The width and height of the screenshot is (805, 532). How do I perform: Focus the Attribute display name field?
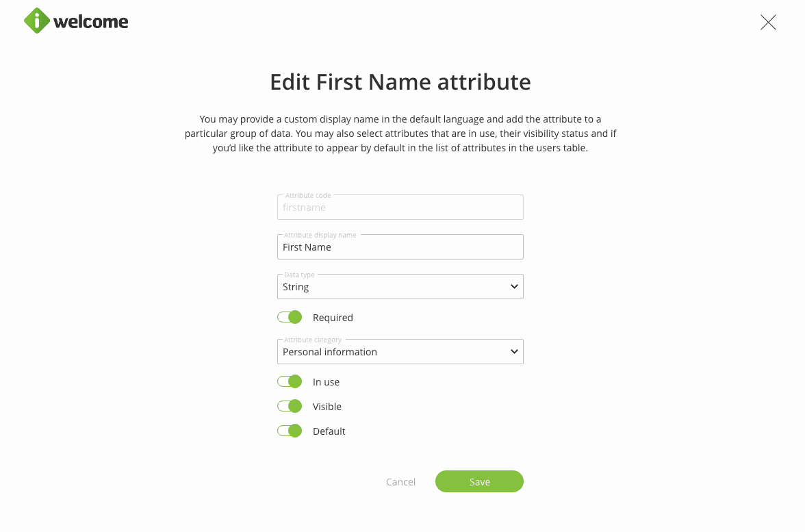coord(400,247)
